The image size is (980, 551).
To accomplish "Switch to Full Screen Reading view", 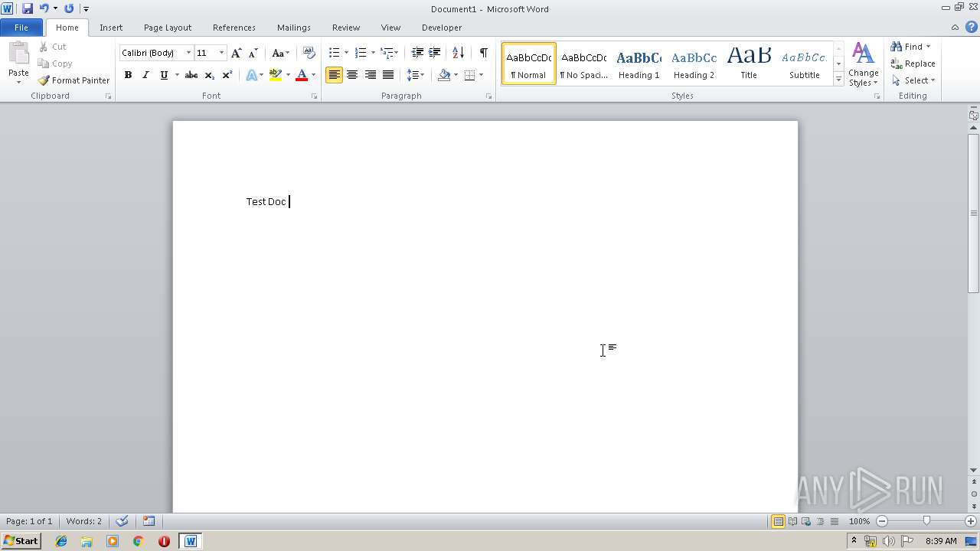I will coord(792,521).
